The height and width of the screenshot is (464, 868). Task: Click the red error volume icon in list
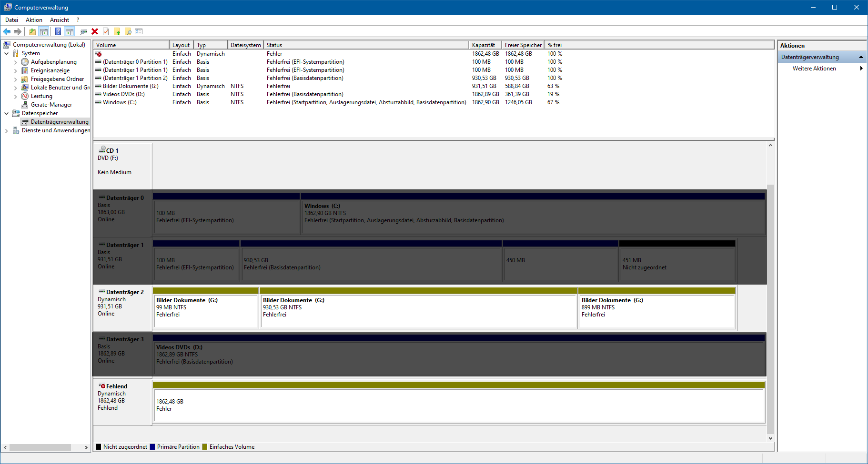coord(98,54)
